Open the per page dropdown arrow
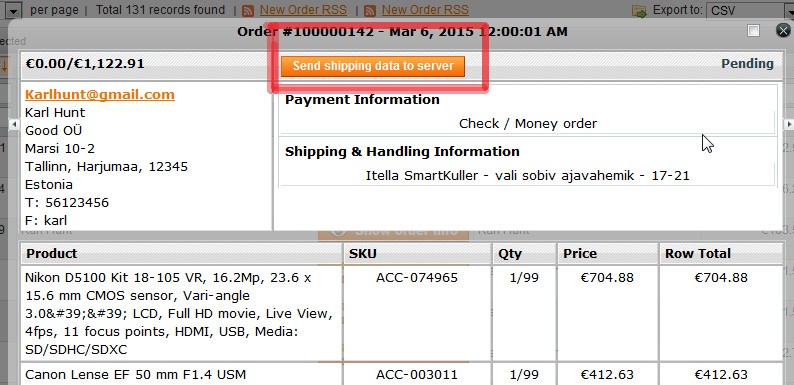The height and width of the screenshot is (385, 794). point(13,10)
